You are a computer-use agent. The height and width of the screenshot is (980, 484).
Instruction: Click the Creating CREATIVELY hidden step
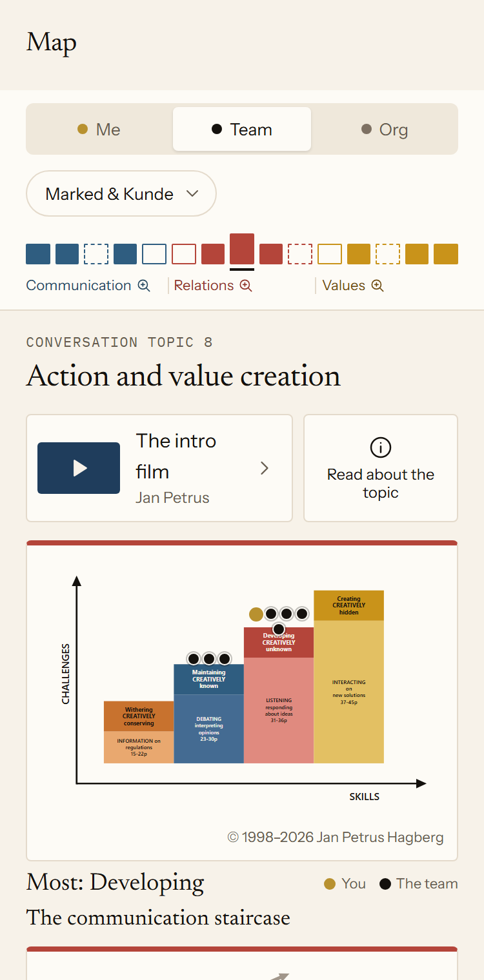(349, 605)
